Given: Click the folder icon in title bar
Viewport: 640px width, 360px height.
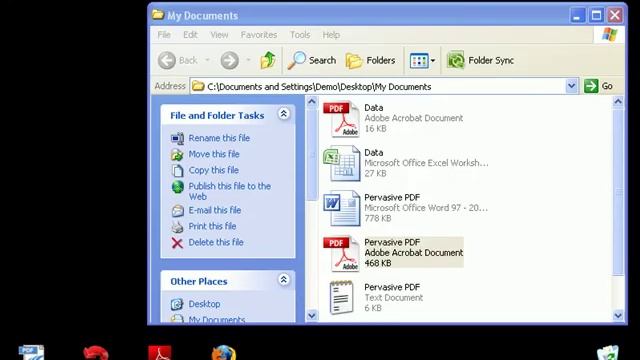Looking at the screenshot, I should pos(158,15).
